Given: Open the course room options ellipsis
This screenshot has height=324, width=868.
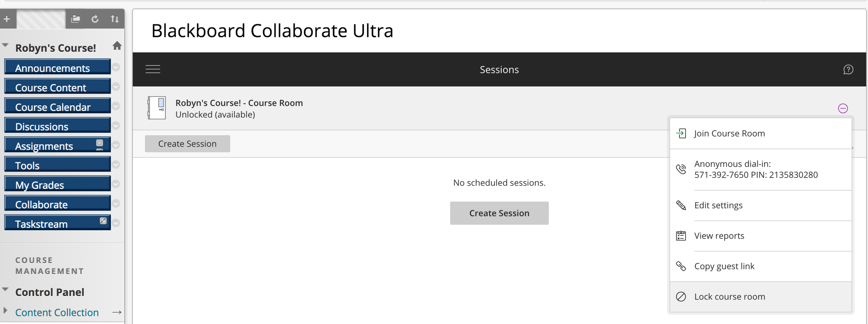Looking at the screenshot, I should pyautogui.click(x=843, y=108).
